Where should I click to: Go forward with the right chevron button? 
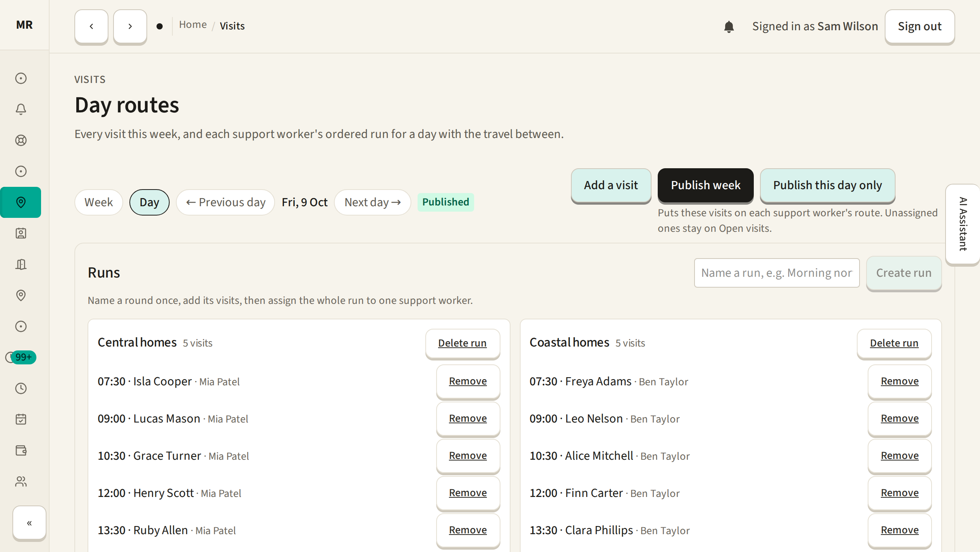130,26
